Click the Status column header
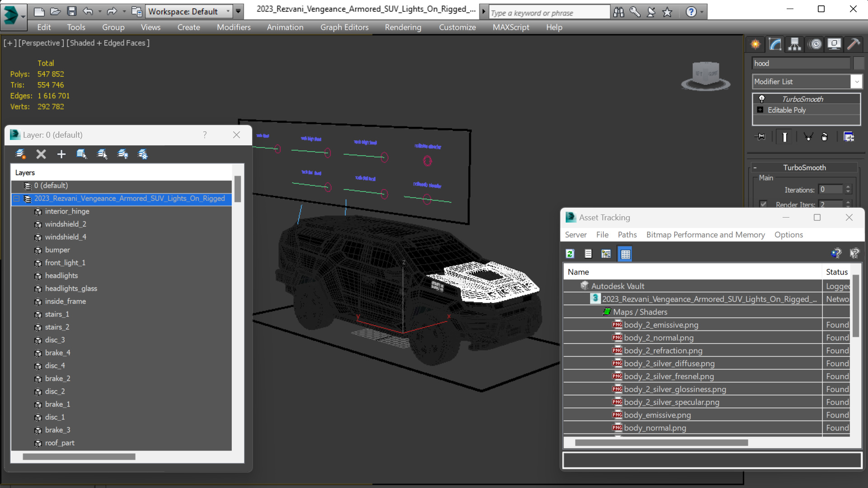 [x=836, y=272]
